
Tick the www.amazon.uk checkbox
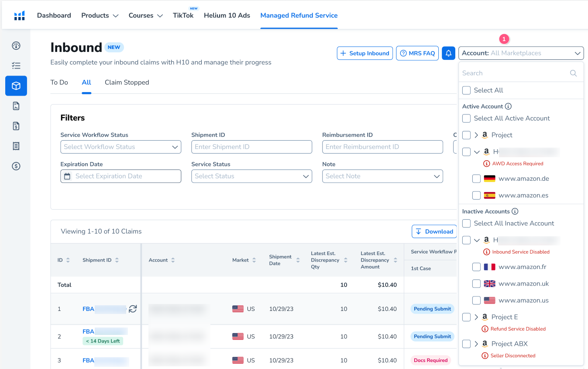(x=476, y=284)
